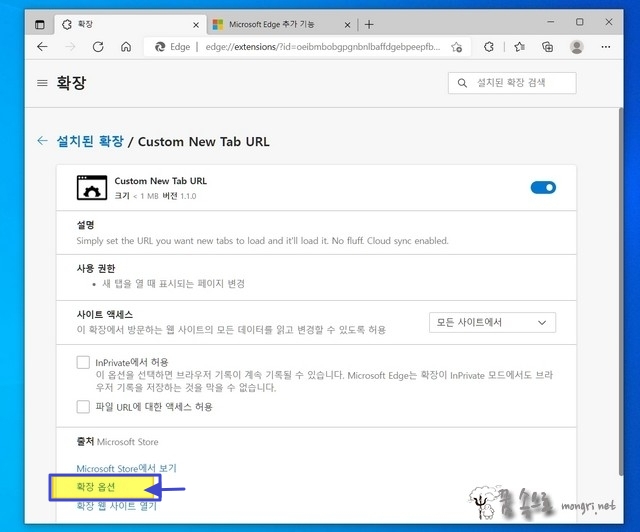Check the InPrivate에서 허용 checkbox

(x=83, y=362)
